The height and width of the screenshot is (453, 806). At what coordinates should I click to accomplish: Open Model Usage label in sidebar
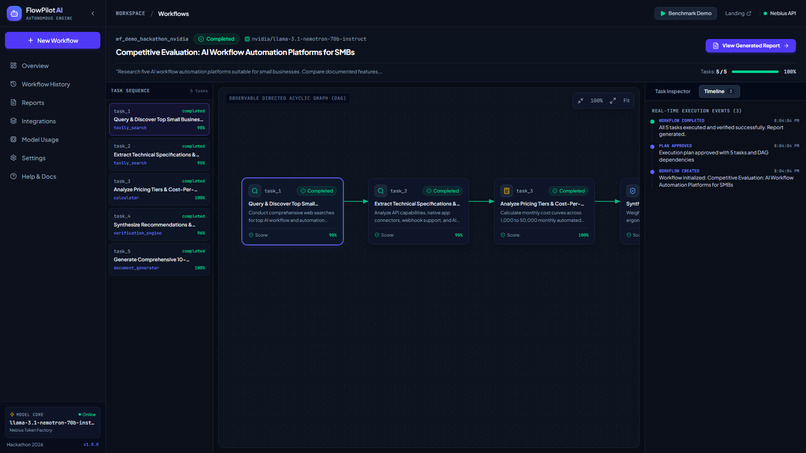point(40,140)
